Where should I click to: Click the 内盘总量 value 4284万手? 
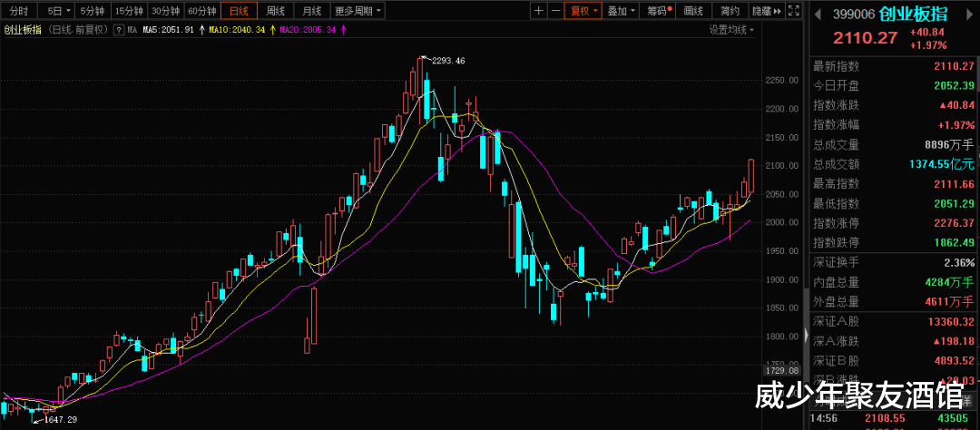pos(949,282)
